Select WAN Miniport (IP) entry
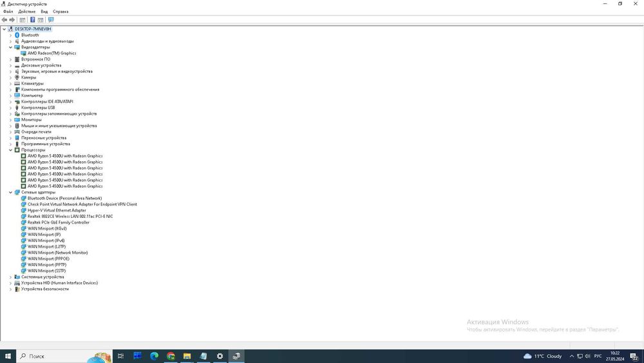Viewport: 644px width, 363px height. click(x=44, y=235)
